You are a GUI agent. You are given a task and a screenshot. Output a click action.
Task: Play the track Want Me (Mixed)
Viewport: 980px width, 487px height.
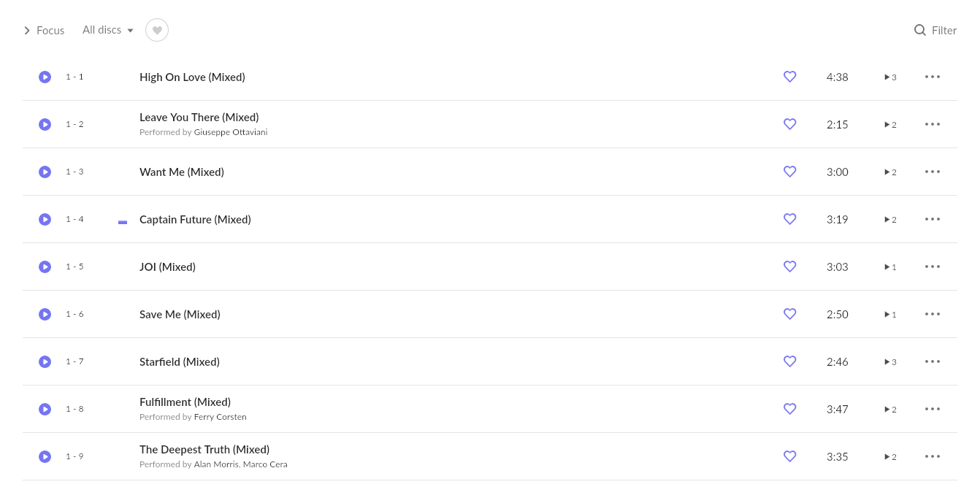[45, 172]
